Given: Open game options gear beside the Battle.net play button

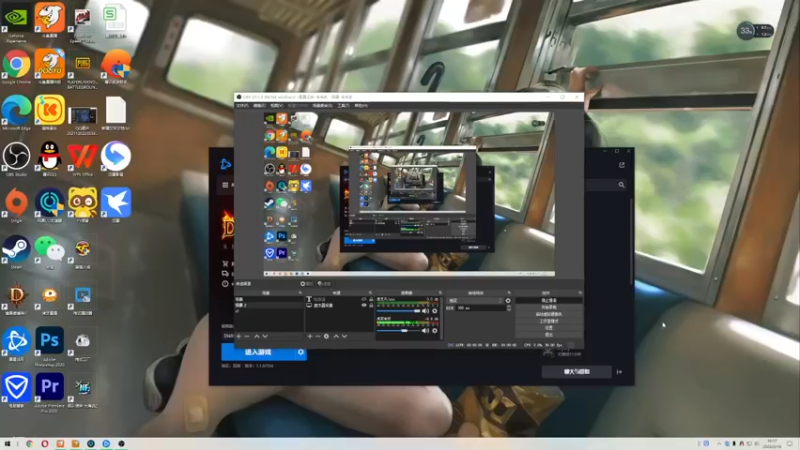Looking at the screenshot, I should [x=301, y=352].
